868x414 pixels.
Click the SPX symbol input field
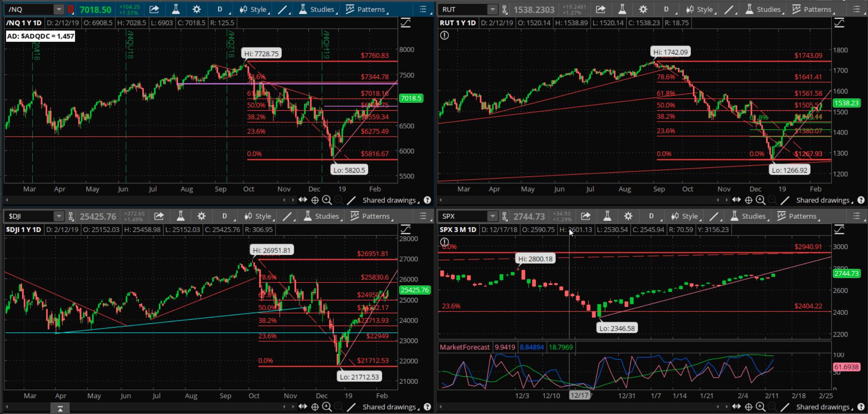[463, 216]
